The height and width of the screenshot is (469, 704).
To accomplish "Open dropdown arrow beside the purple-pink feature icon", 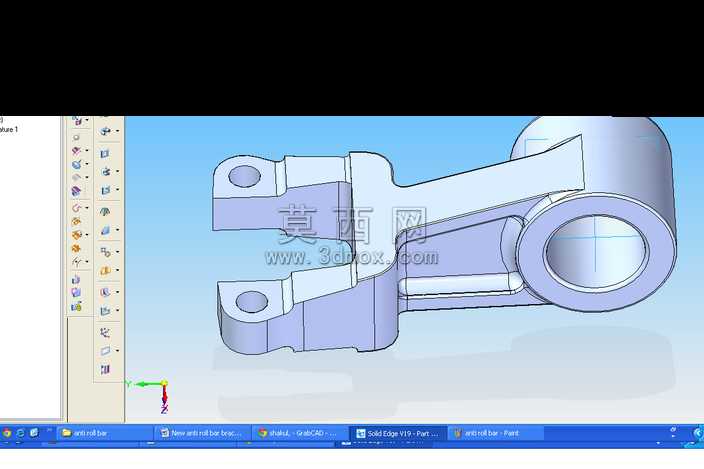I will coord(87,151).
